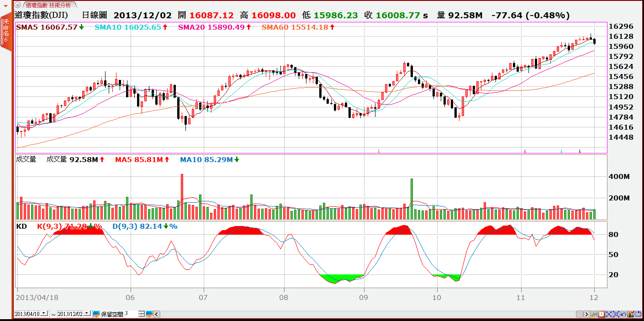Adjust the 保留空間 spinner arrows
Viewport: 644px width, 321px height.
tap(142, 314)
